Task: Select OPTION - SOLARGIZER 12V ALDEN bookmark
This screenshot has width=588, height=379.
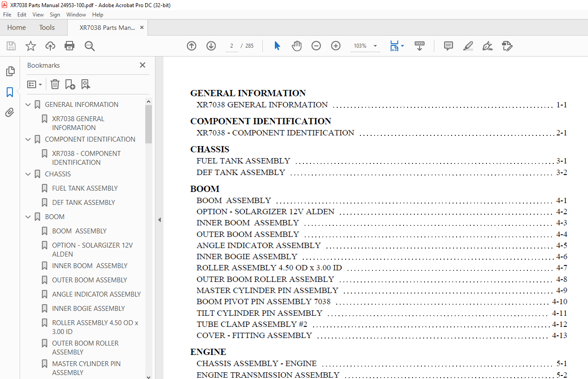Action: [x=92, y=250]
